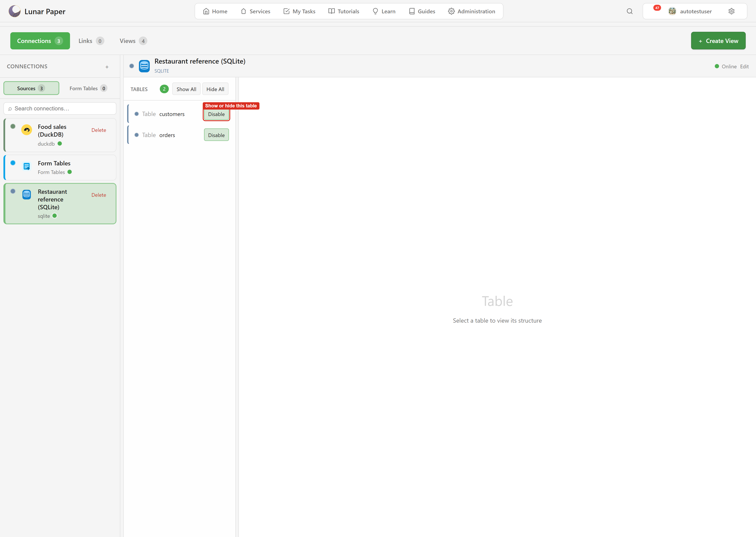Add a new connection with the plus icon
756x537 pixels.
[107, 67]
